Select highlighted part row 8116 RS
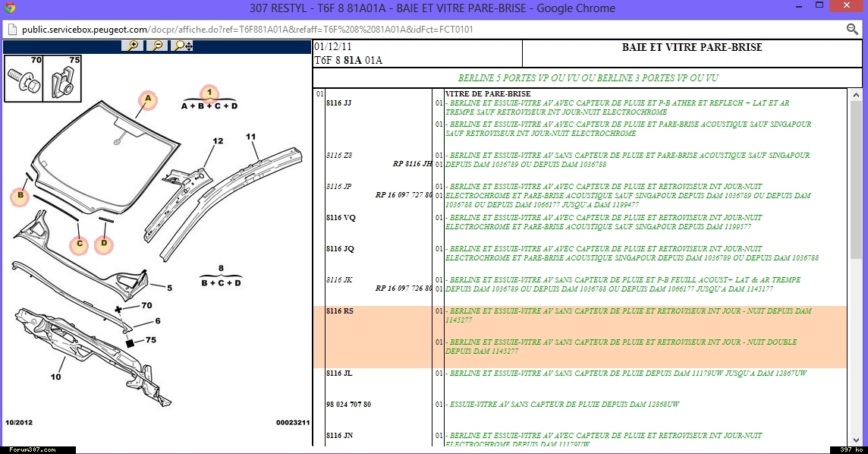 click(340, 311)
